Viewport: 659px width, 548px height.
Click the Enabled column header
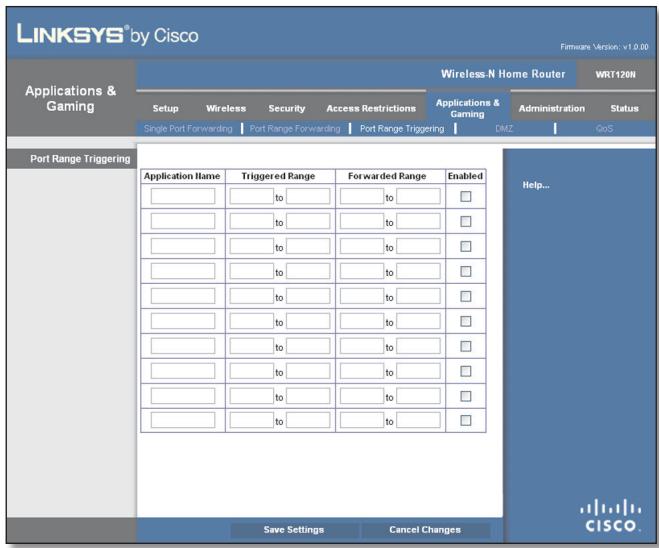465,176
